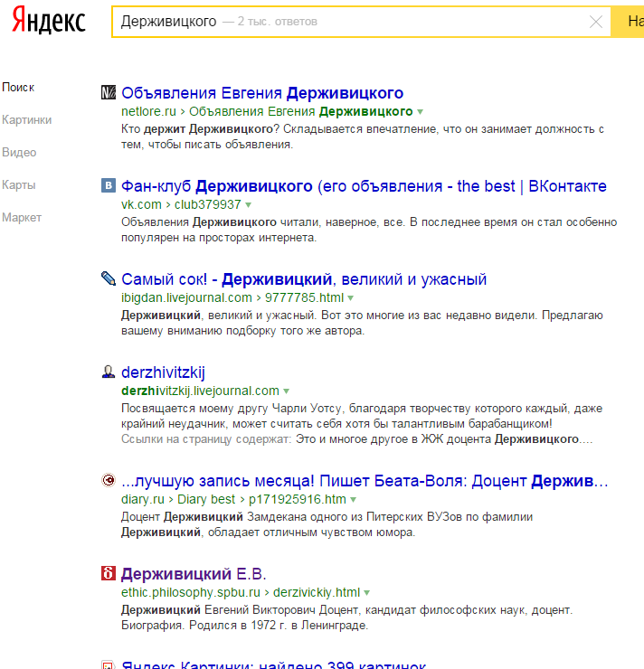Switch to the Видео tab
This screenshot has height=669, width=644.
(x=19, y=152)
